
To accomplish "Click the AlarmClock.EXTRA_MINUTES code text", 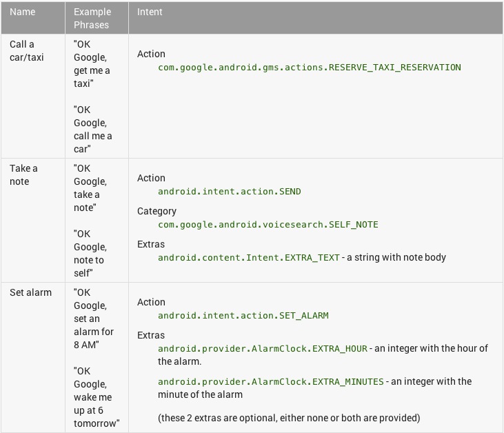I will (270, 382).
